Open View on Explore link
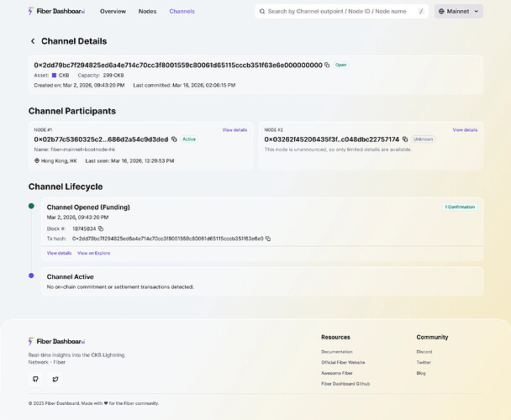The width and height of the screenshot is (511, 420). pyautogui.click(x=93, y=253)
